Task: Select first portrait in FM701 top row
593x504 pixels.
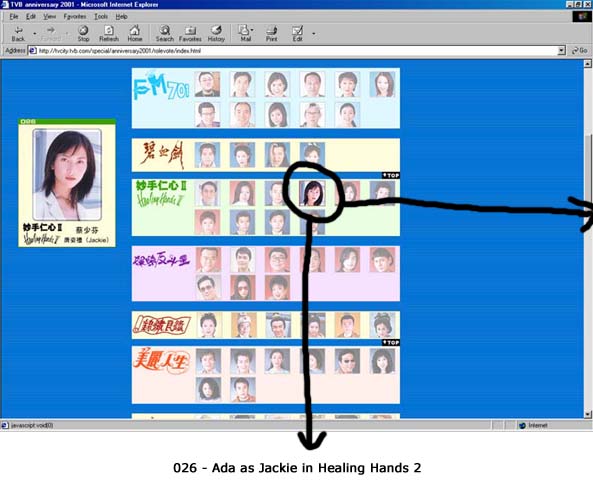Action: pyautogui.click(x=207, y=84)
